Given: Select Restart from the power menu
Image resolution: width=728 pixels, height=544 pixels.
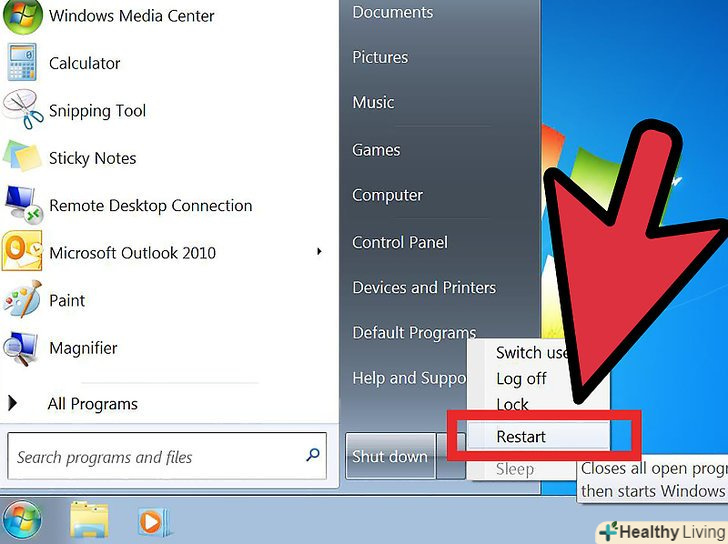Looking at the screenshot, I should pos(538,436).
